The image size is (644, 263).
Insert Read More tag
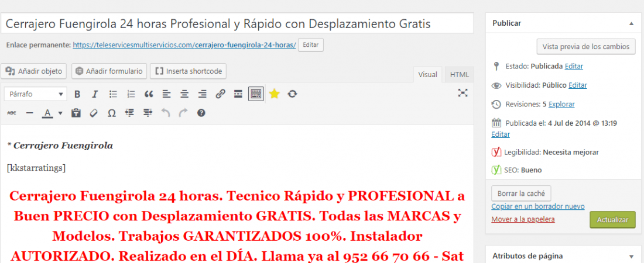[x=238, y=94]
